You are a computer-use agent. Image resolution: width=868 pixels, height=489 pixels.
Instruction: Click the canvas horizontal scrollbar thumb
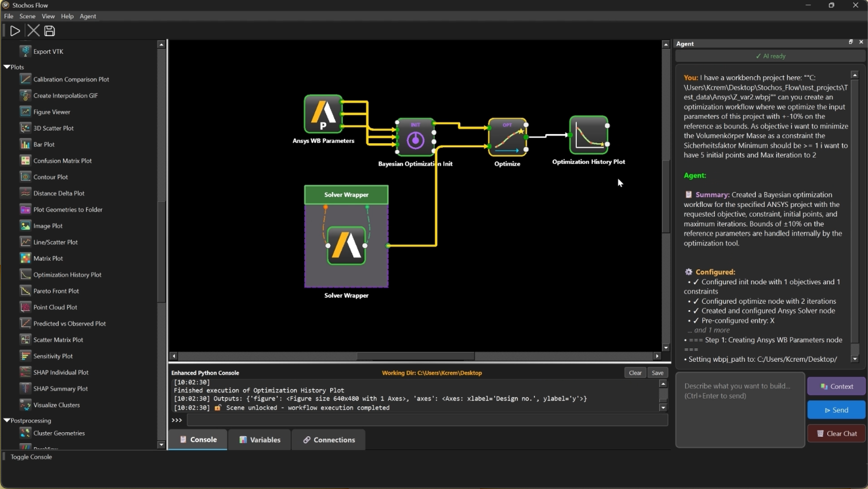pyautogui.click(x=415, y=356)
